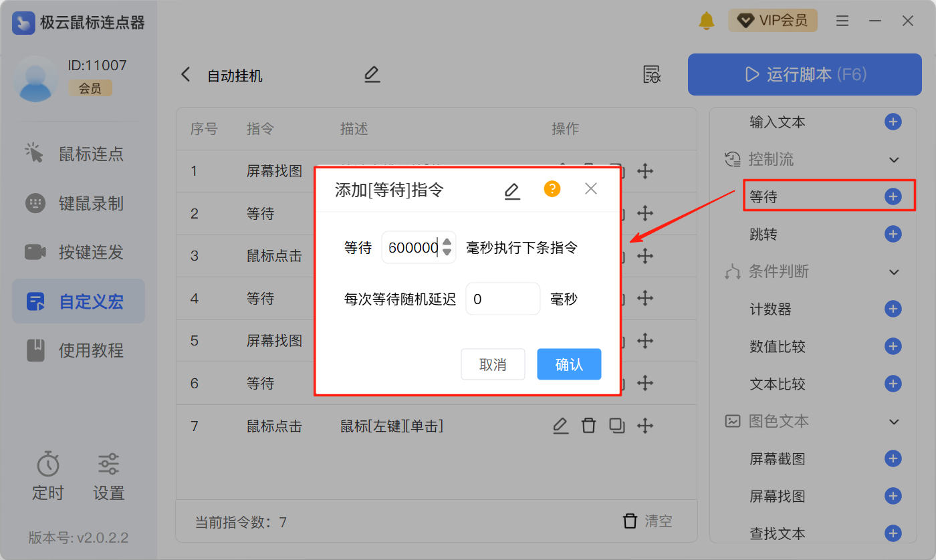Click the notification bell icon
Image resolution: width=936 pixels, height=560 pixels.
click(706, 21)
